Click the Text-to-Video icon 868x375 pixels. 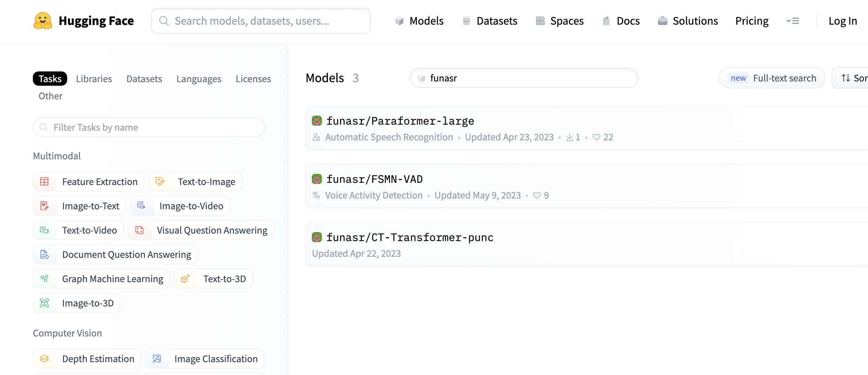(x=44, y=230)
